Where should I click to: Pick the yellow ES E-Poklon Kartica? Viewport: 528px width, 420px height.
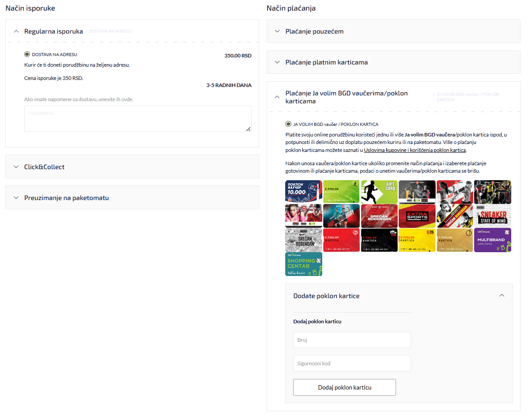click(417, 239)
